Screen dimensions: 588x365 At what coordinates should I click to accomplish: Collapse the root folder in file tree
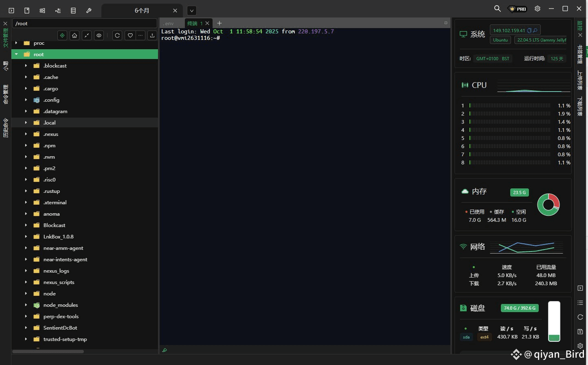tap(16, 54)
